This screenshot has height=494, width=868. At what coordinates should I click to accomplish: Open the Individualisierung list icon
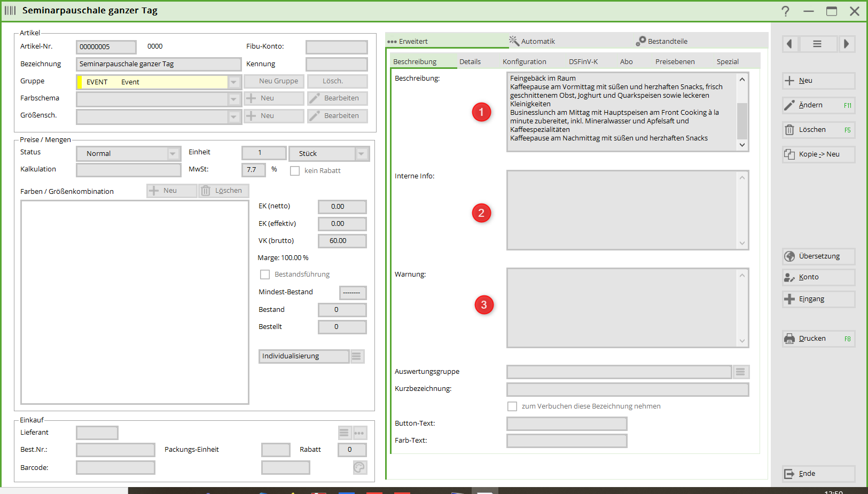(357, 356)
